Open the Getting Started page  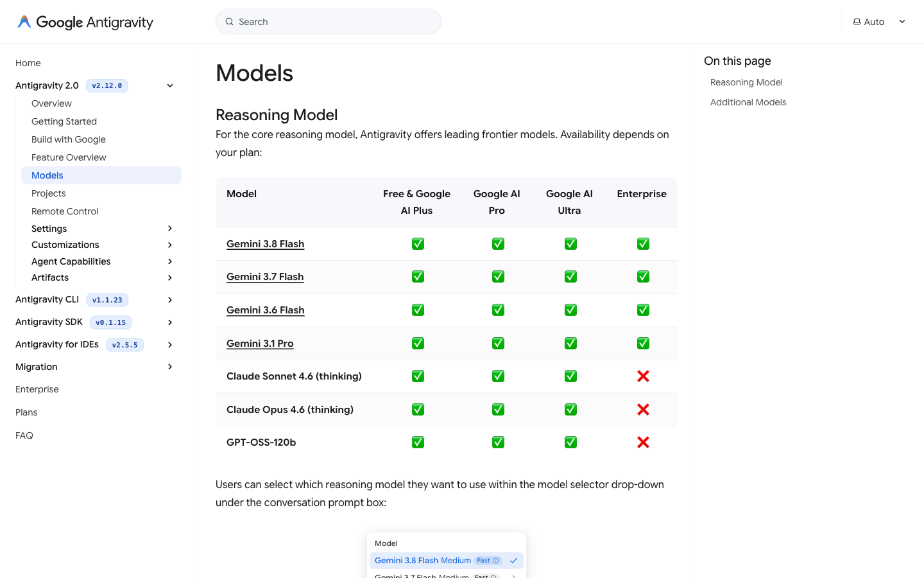pyautogui.click(x=64, y=121)
